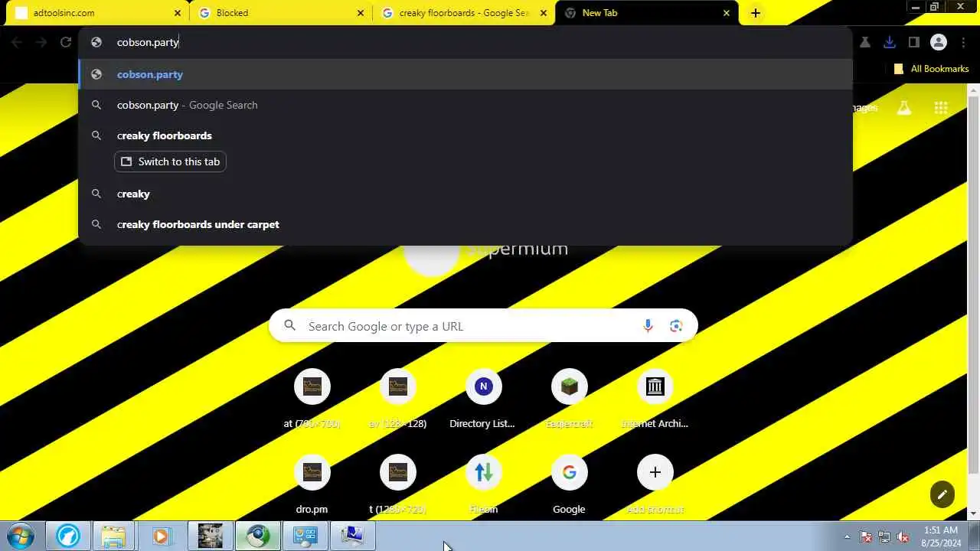Open the t (1280×720) shortcut
980x551 pixels.
coord(397,484)
